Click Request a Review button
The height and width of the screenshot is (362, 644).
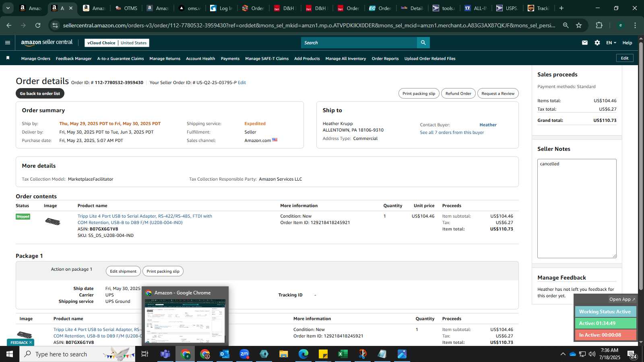[x=498, y=93]
